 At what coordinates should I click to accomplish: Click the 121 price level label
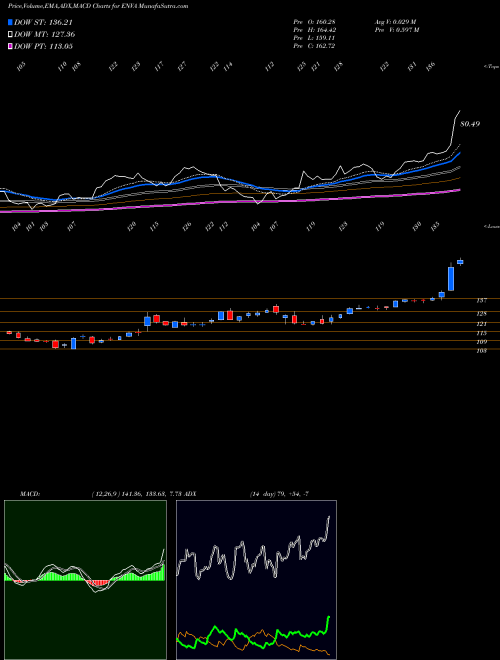coord(481,324)
